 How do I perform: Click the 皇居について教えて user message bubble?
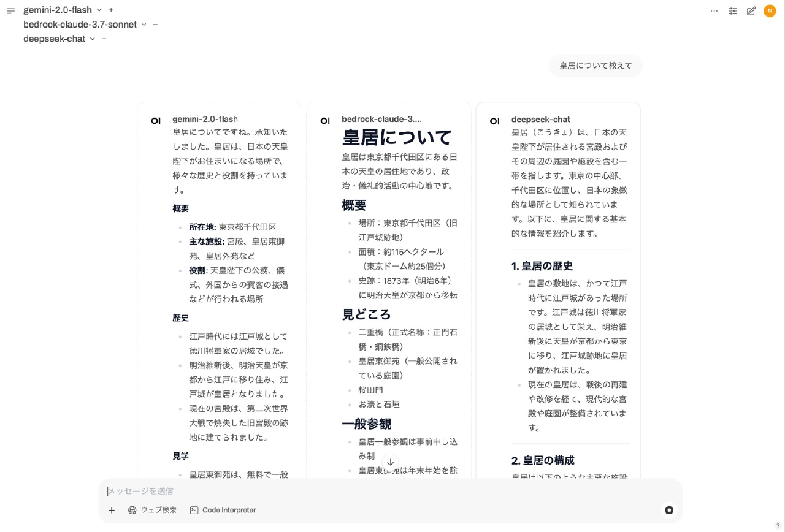[595, 66]
